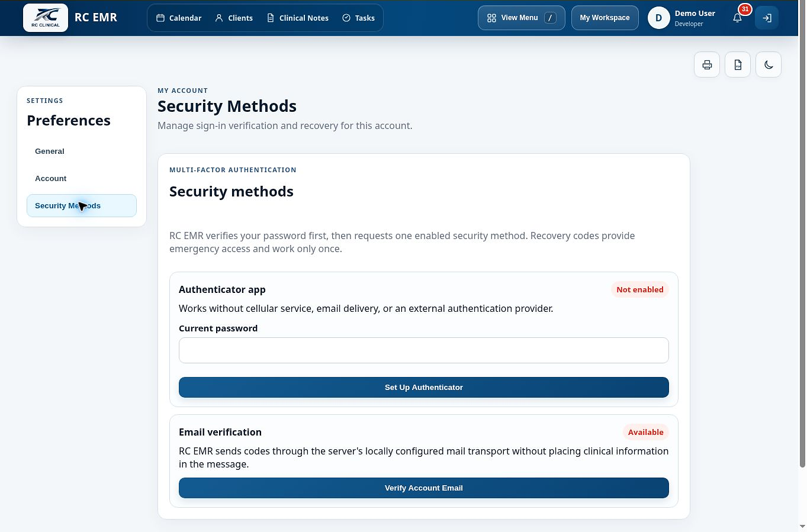Click the Preferences heading
807x532 pixels.
pos(69,121)
